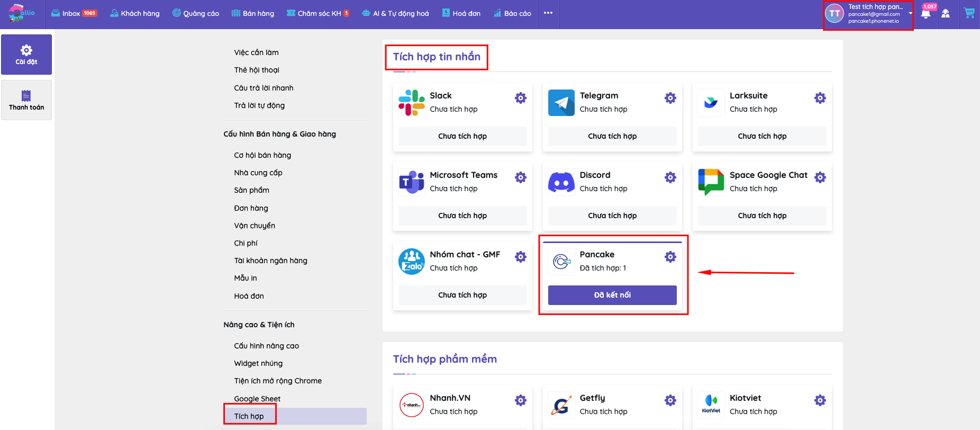Image resolution: width=980 pixels, height=430 pixels.
Task: Open the shopping cart icon
Action: point(969,13)
